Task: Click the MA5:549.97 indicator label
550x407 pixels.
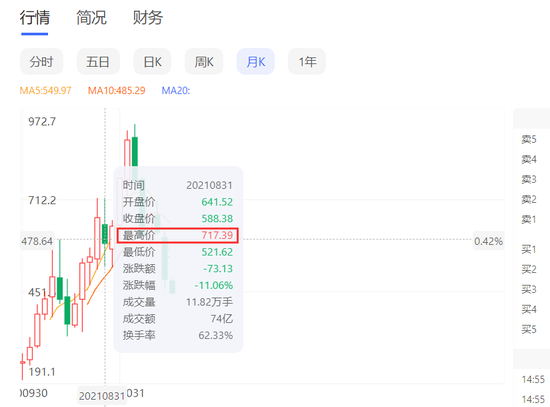Action: 46,91
